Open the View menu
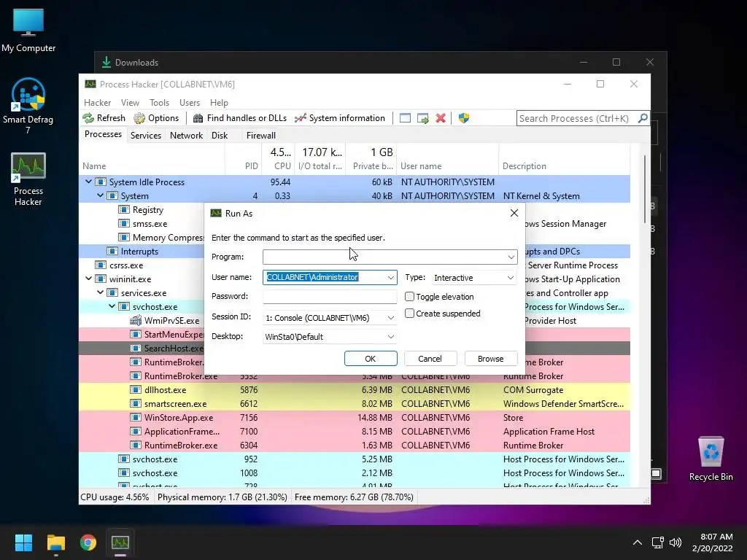Viewport: 747px width, 560px height. click(x=130, y=102)
